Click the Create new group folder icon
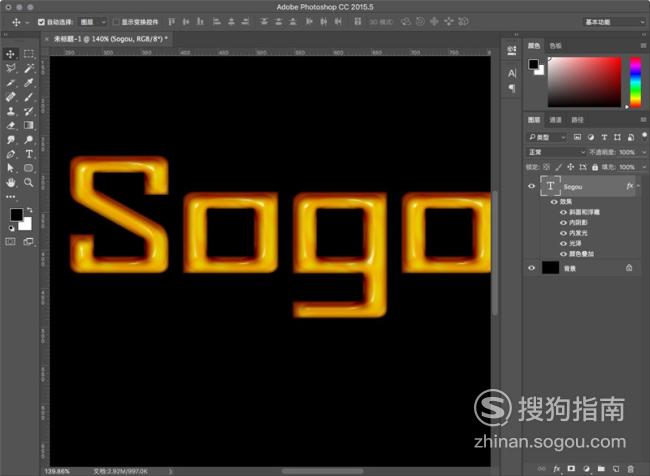Image resolution: width=650 pixels, height=476 pixels. [601, 469]
